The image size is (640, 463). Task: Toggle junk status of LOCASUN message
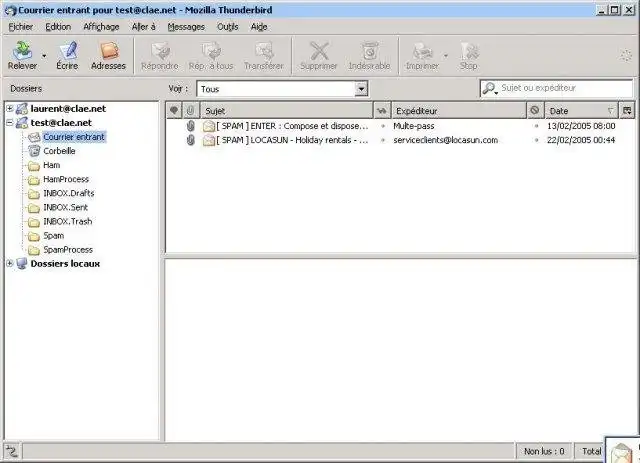tap(536, 140)
